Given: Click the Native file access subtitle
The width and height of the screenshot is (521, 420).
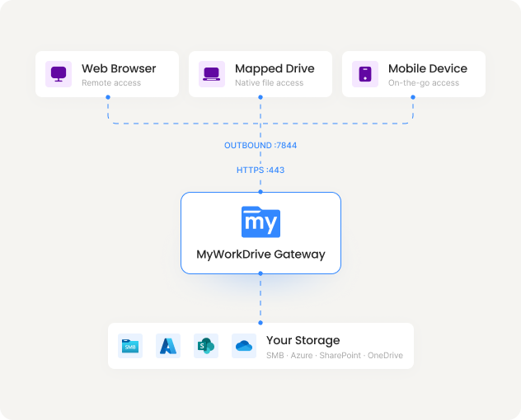Looking at the screenshot, I should point(269,82).
